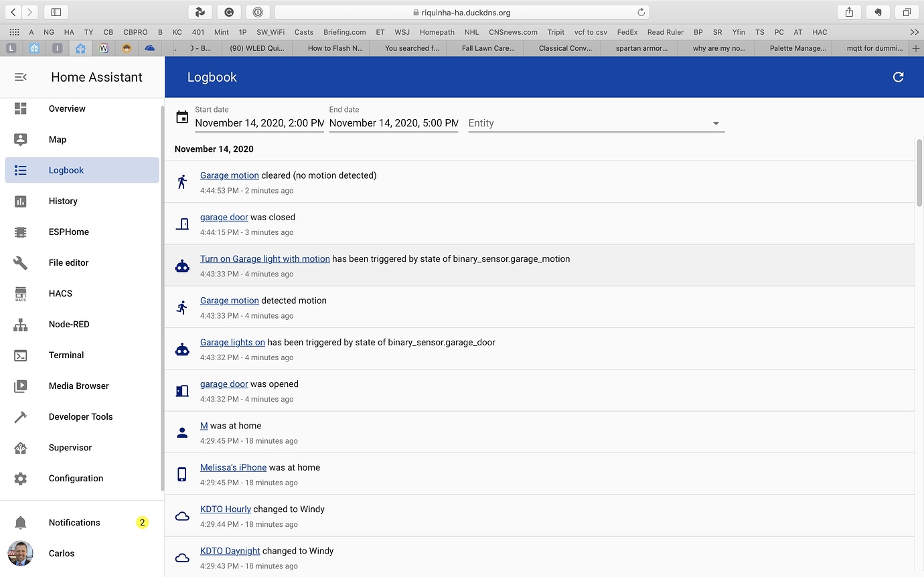Show the Safari sidebar panel
The image size is (924, 577).
pos(56,11)
